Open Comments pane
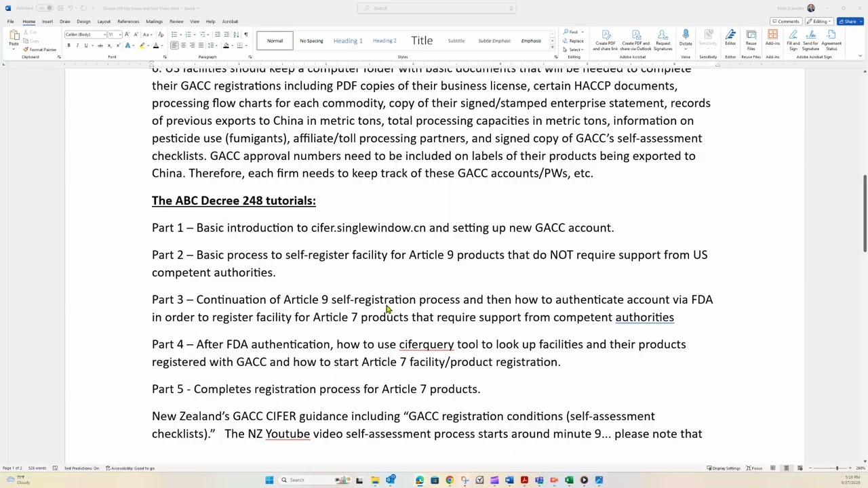The width and height of the screenshot is (868, 488). 786,21
